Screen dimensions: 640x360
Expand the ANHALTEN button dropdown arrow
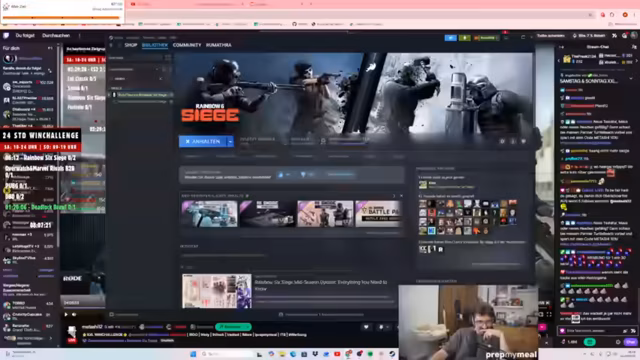pos(230,142)
